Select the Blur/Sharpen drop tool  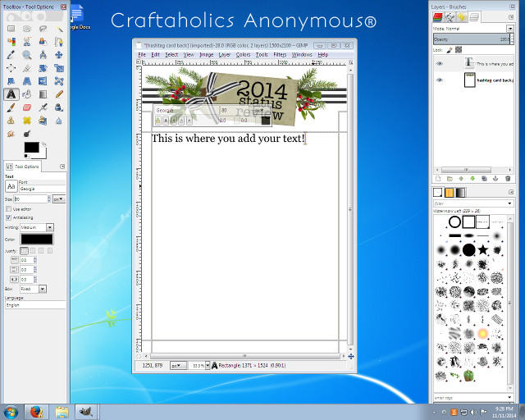59,121
